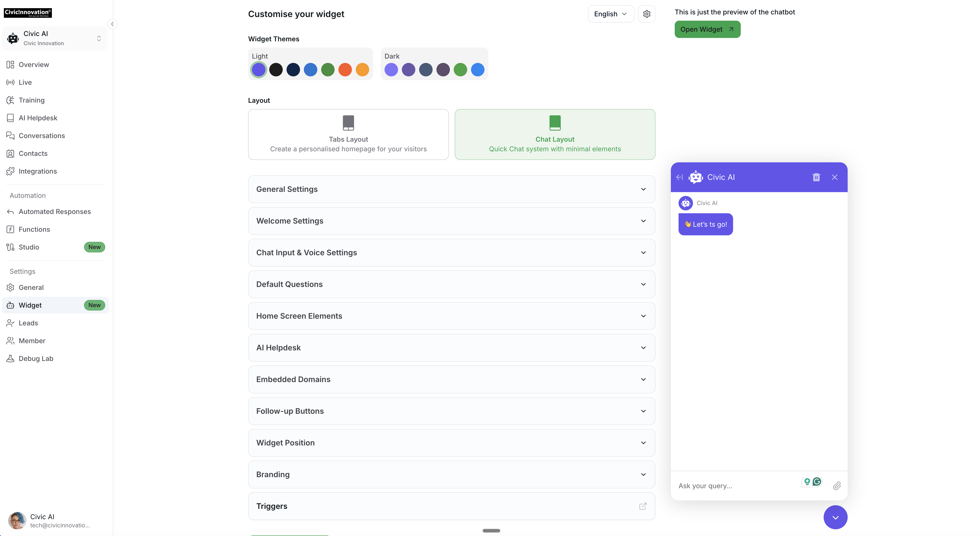Go to Conversations in sidebar
This screenshot has width=980, height=536.
42,136
